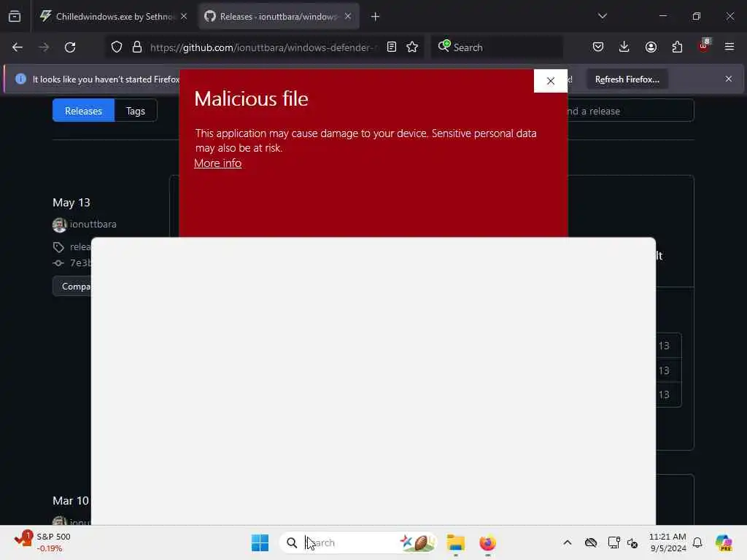Open the muted volume tray icon

coord(632,542)
